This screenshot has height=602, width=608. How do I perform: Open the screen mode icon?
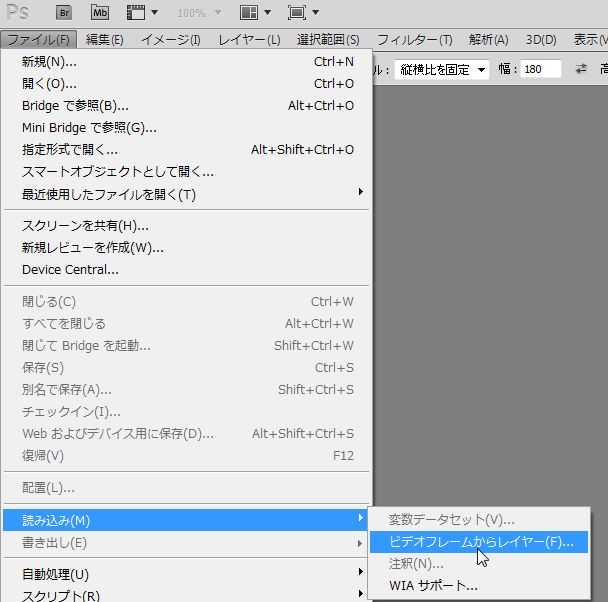pyautogui.click(x=297, y=13)
